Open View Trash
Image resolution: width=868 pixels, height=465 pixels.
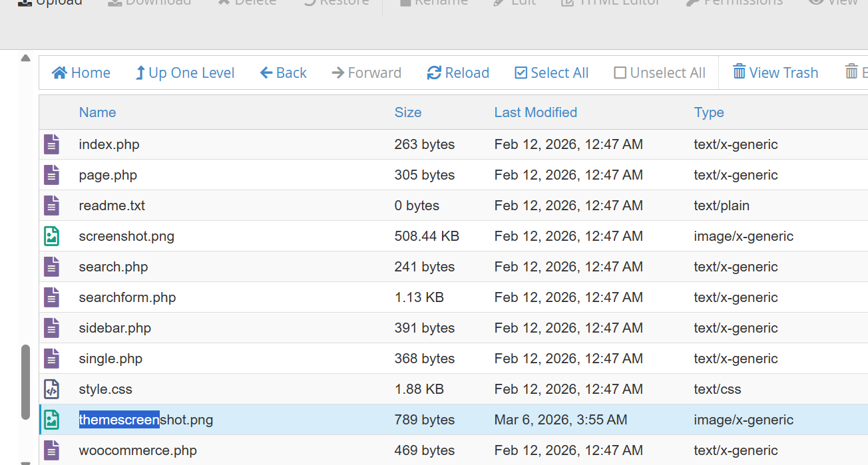pos(775,73)
